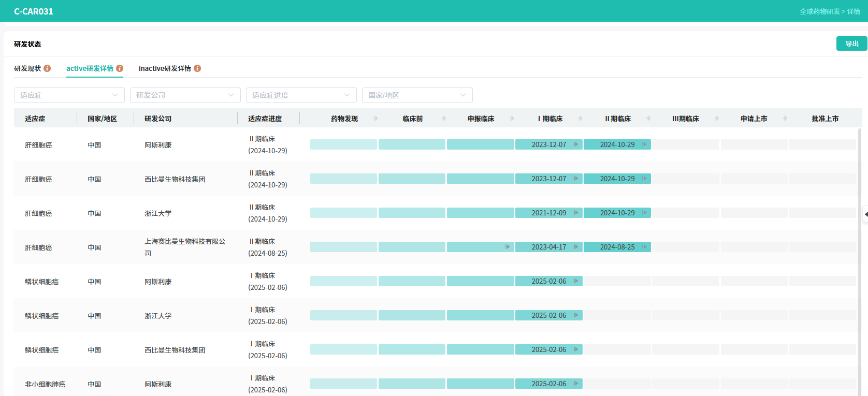Switch to the 研发现状 tab
The image size is (868, 396).
point(27,68)
